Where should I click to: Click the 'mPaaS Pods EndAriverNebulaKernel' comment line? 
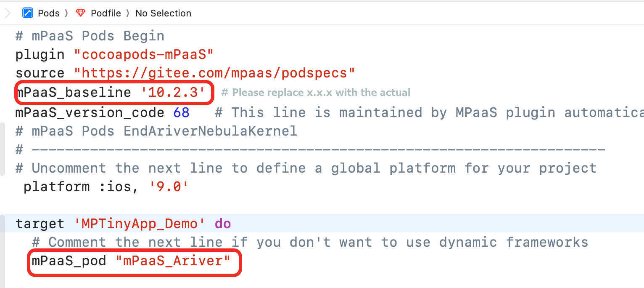pos(156,131)
